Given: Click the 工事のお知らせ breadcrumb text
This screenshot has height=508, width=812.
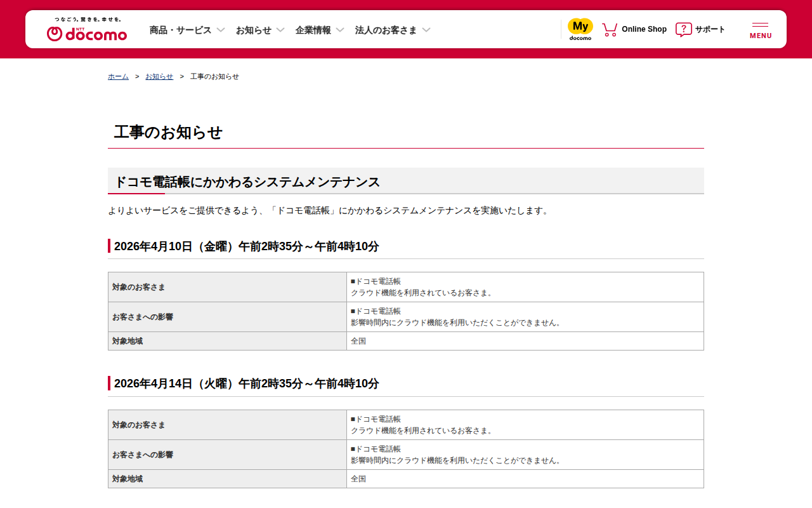Looking at the screenshot, I should tap(214, 76).
